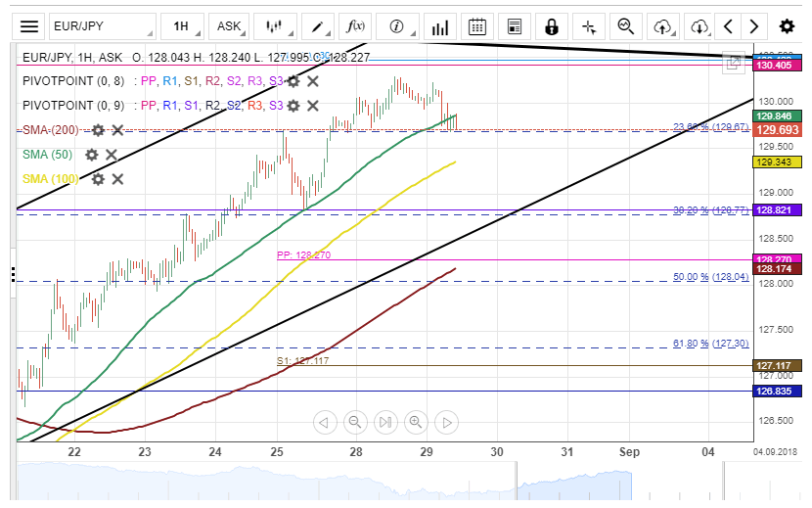This screenshot has width=812, height=508.
Task: Click the 130.405 pink price tag
Action: click(778, 66)
